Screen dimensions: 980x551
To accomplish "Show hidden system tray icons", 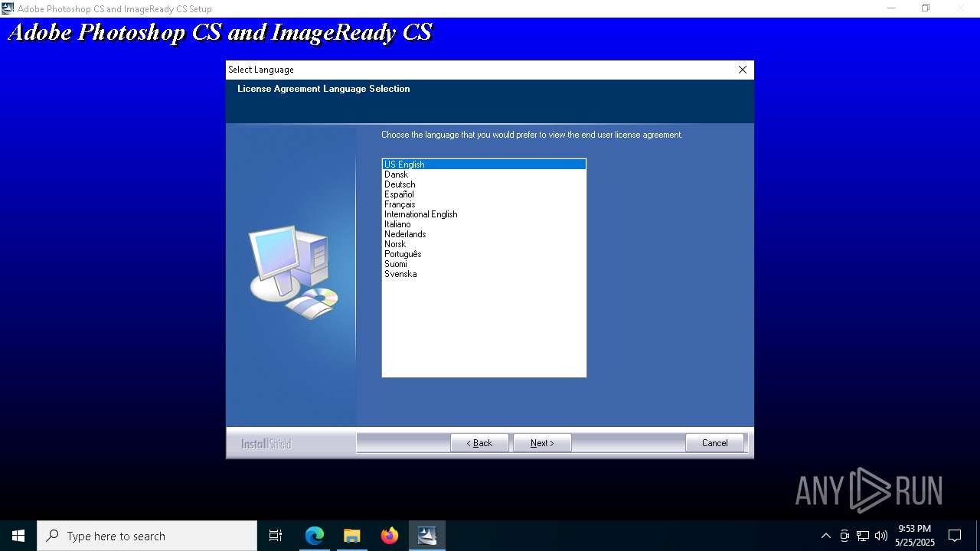I will (825, 536).
